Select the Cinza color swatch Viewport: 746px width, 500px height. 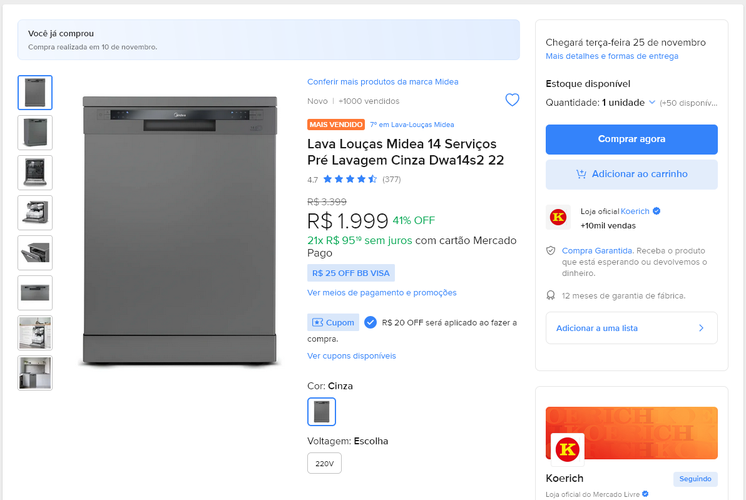321,412
